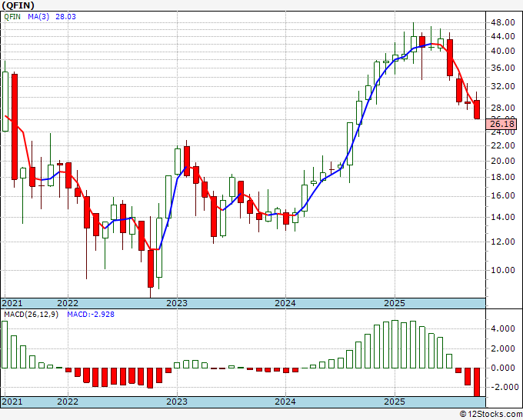Click the 12.00 price axis label
This screenshot has width=523, height=420.
(503, 242)
